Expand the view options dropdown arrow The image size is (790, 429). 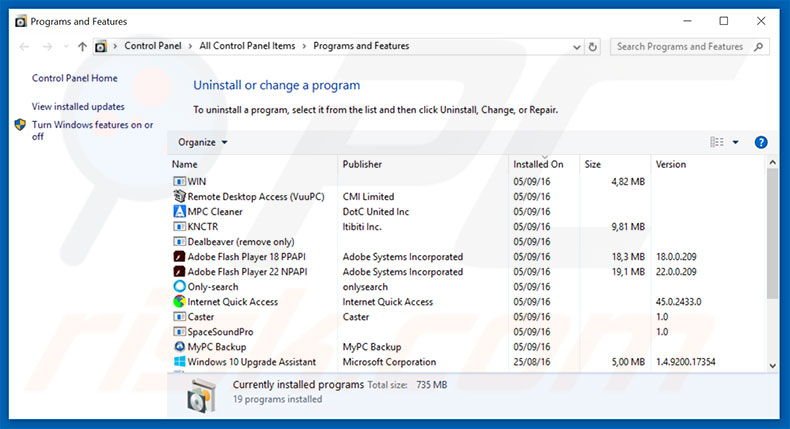[x=736, y=142]
